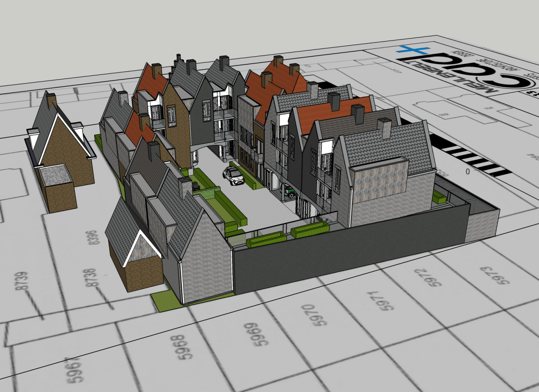The width and height of the screenshot is (539, 392).
Task: Click the 0 label next to scale bar
Action: 467,172
